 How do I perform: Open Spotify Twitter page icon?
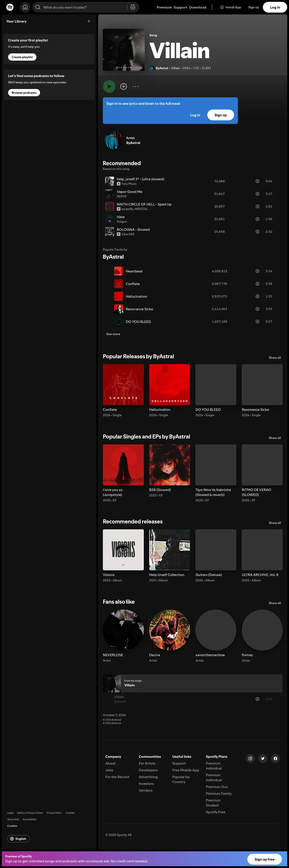point(263,758)
